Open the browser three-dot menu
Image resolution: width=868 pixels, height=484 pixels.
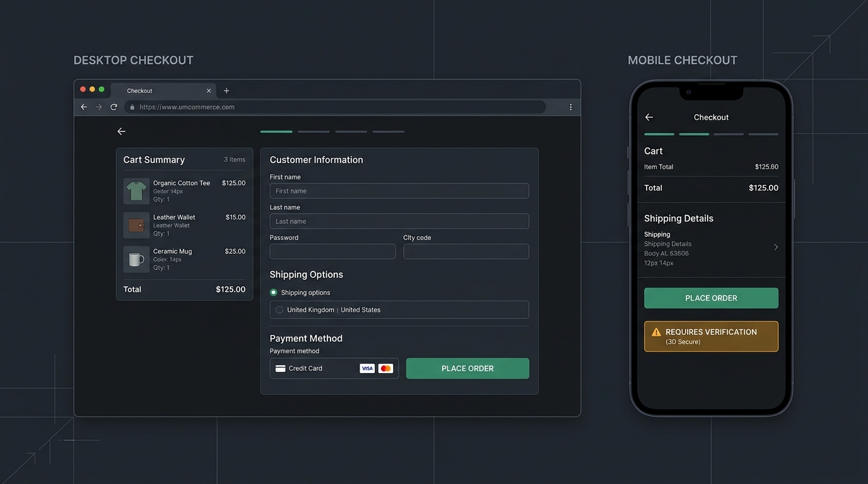click(571, 107)
